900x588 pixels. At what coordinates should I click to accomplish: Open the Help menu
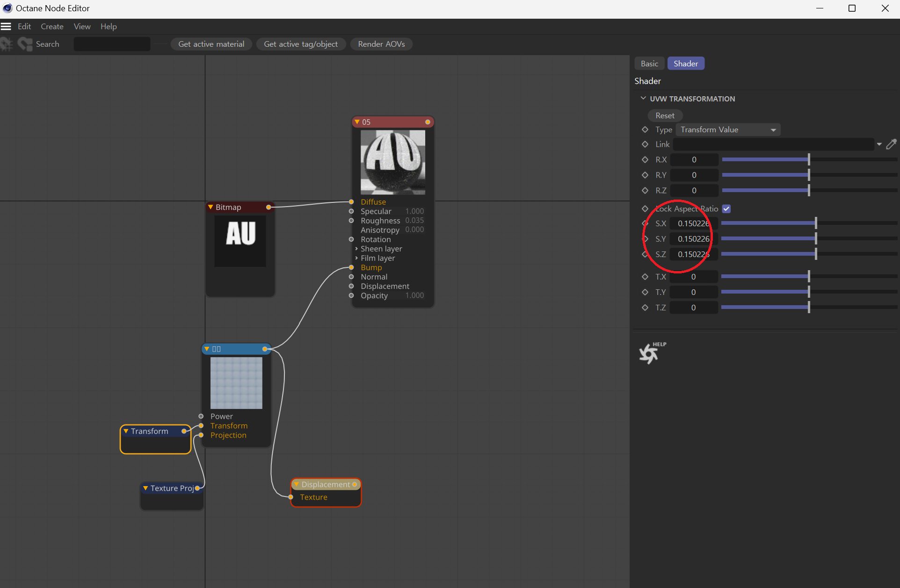109,26
